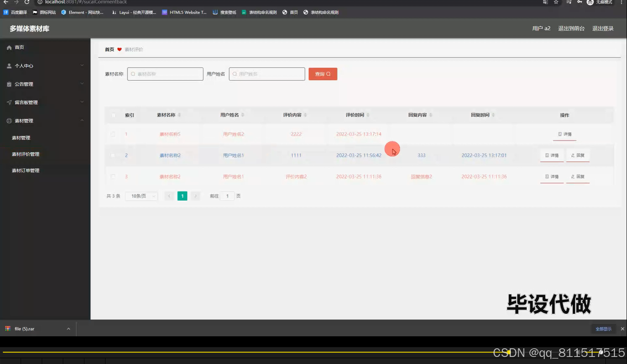
Task: Open the Element bookmark
Action: coord(82,12)
